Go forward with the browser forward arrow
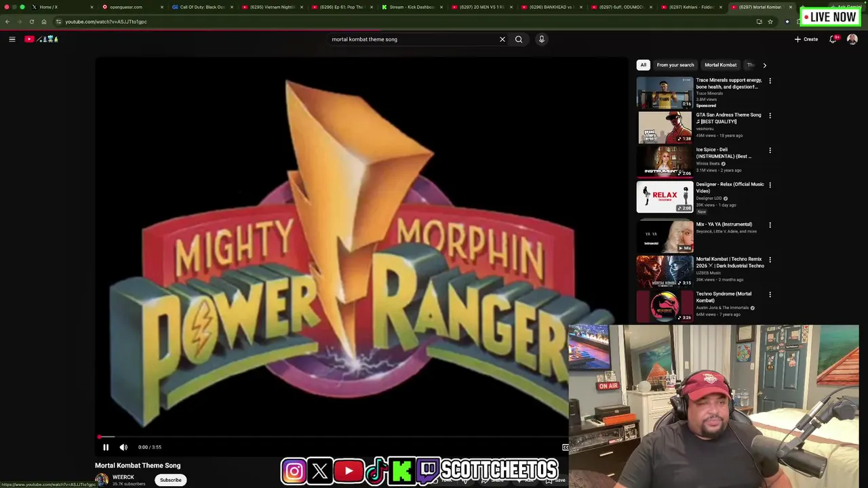The width and height of the screenshot is (868, 488). tap(19, 22)
